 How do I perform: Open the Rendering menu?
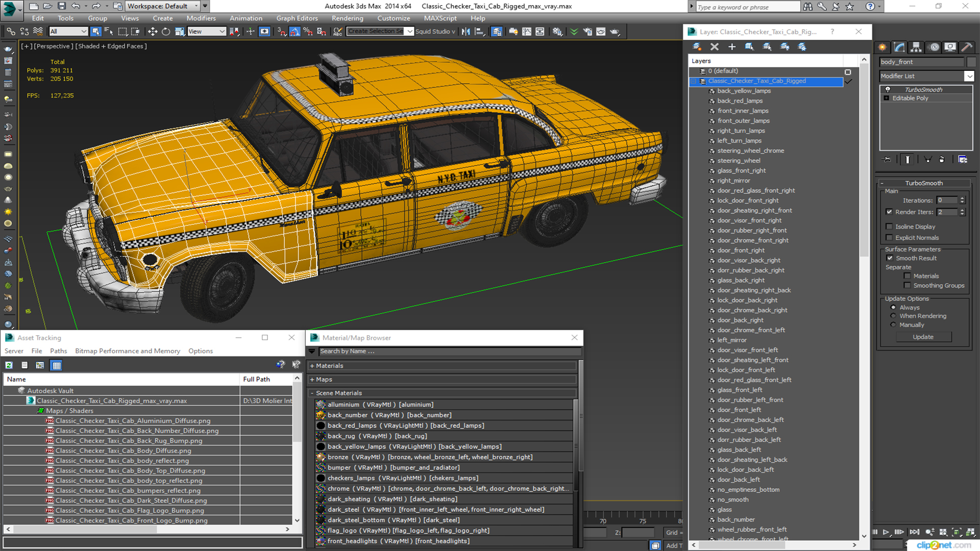347,18
